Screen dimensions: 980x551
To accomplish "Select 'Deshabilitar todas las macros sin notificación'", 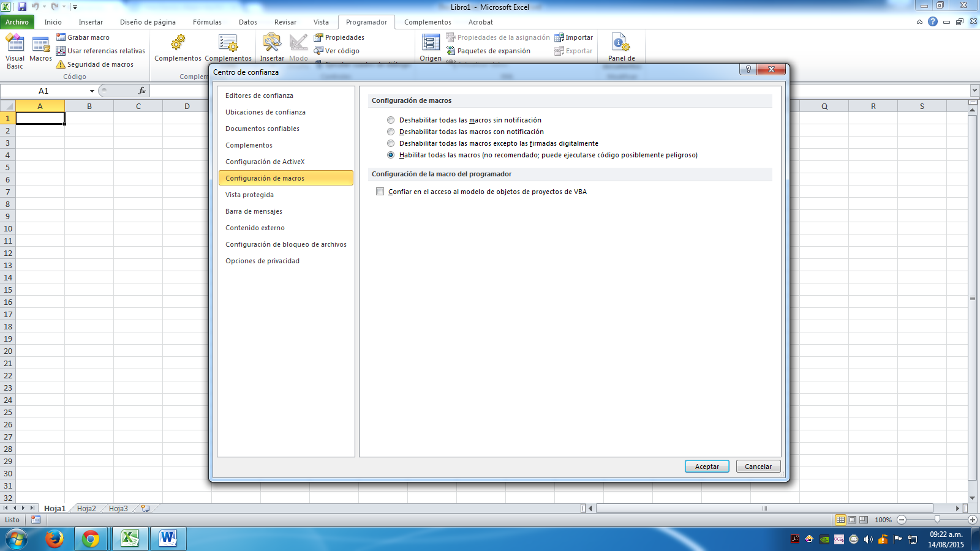I will (x=391, y=120).
